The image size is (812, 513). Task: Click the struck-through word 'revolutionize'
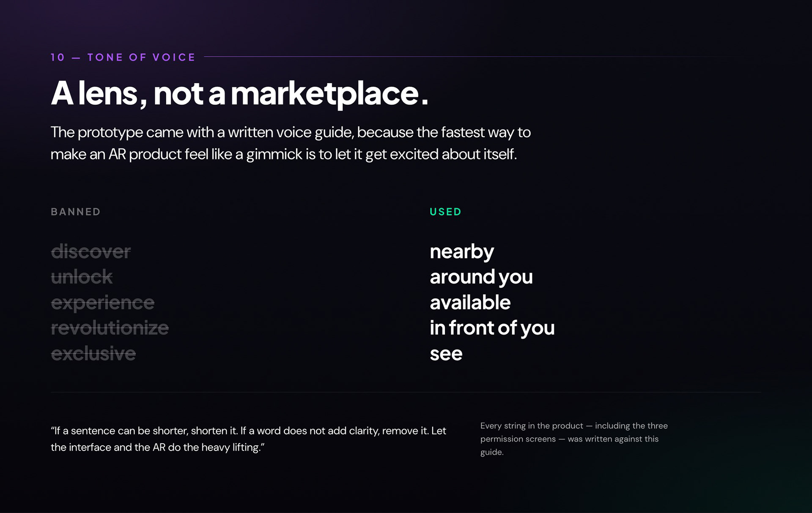(110, 328)
